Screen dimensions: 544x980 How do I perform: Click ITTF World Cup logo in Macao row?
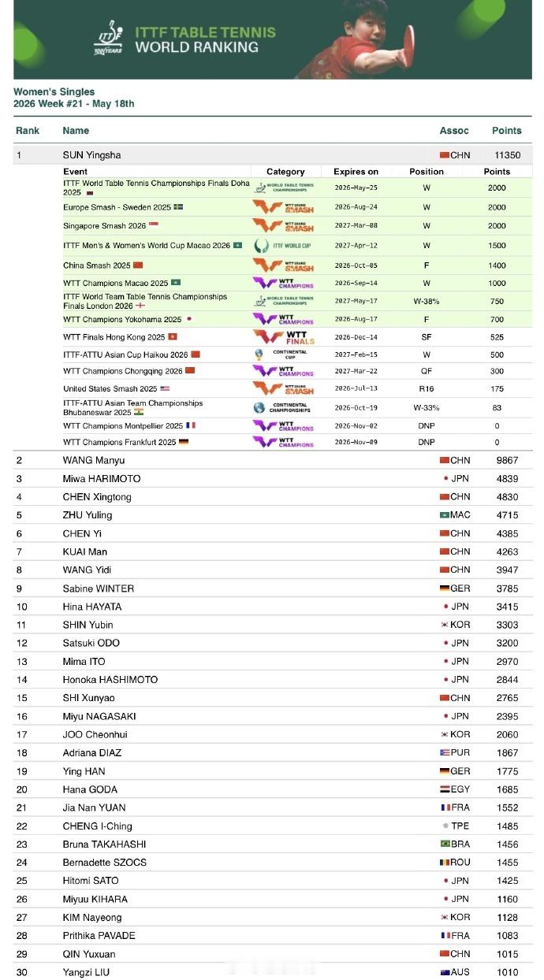283,246
